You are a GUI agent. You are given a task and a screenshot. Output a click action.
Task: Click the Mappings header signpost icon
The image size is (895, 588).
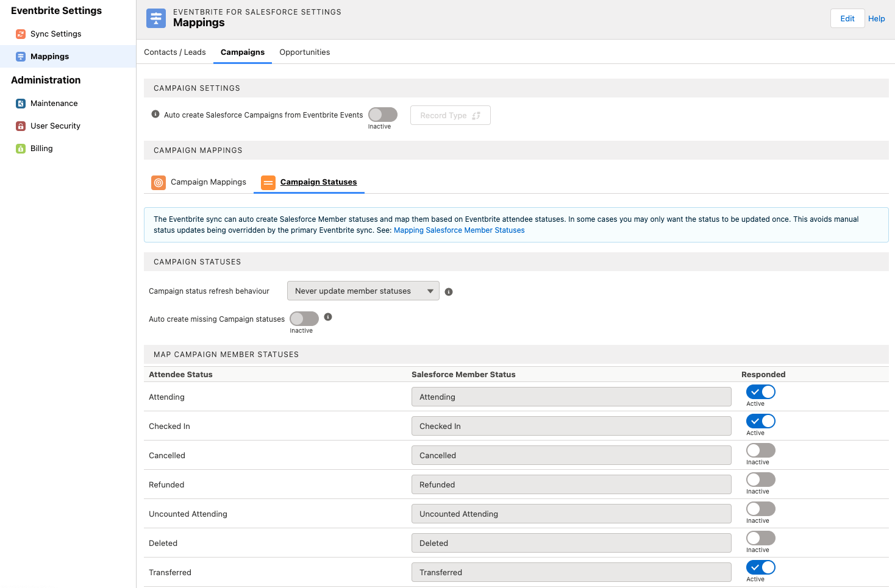click(x=156, y=18)
